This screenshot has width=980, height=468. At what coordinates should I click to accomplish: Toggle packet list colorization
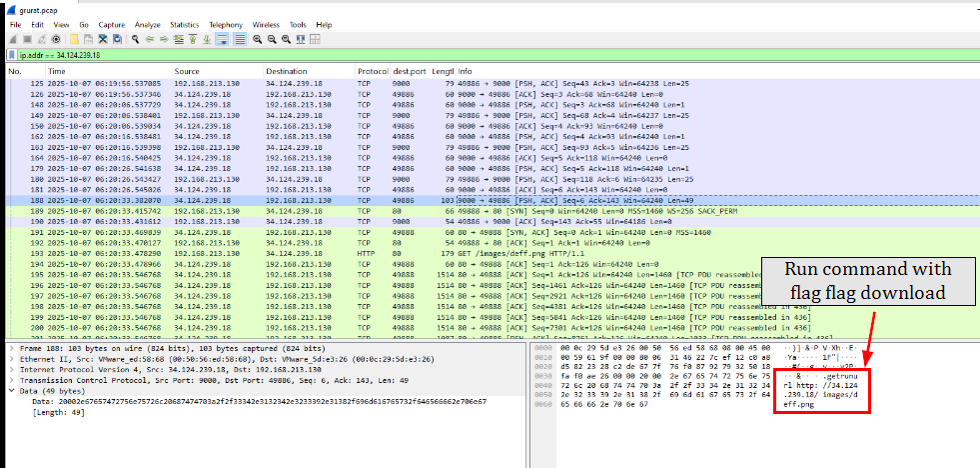[240, 39]
